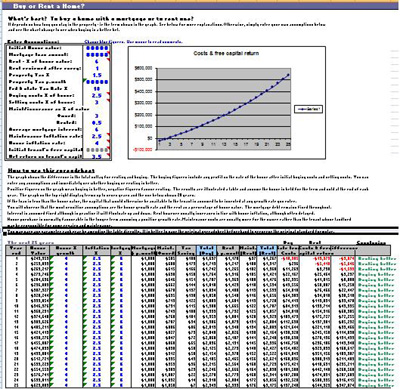This screenshot has width=400, height=389.
Task: Click the blue highlighted 'Total (Buy)' header
Action: click(206, 250)
